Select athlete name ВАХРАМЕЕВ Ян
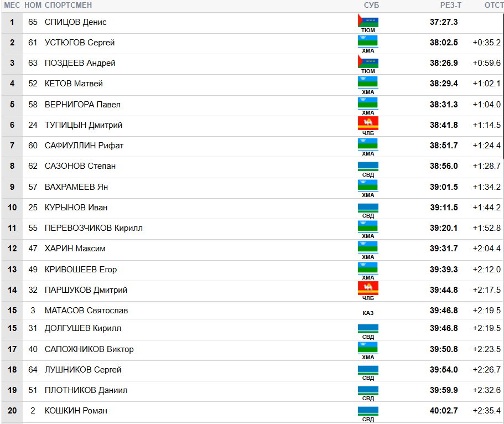 (x=76, y=187)
